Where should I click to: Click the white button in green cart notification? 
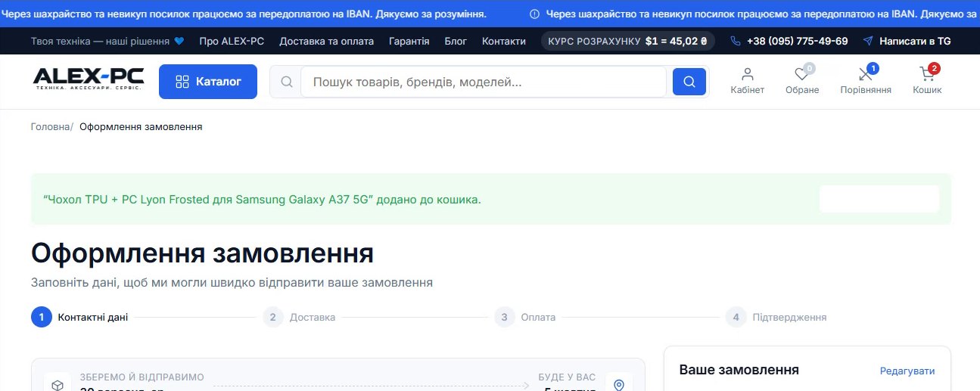pos(879,199)
